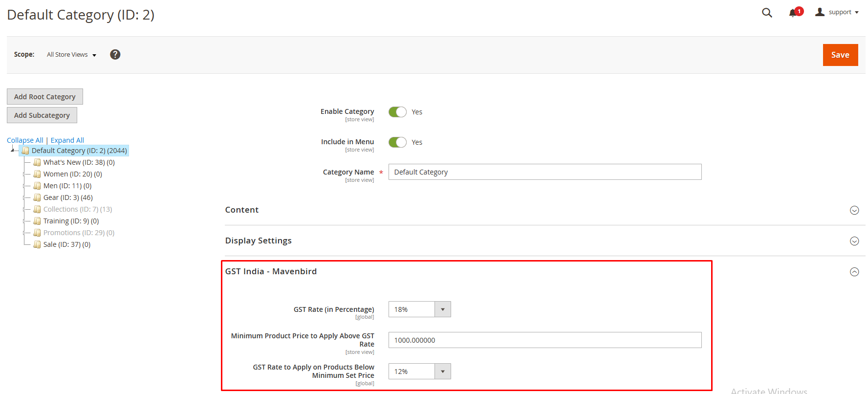Toggle the Enable Category switch

pos(397,112)
